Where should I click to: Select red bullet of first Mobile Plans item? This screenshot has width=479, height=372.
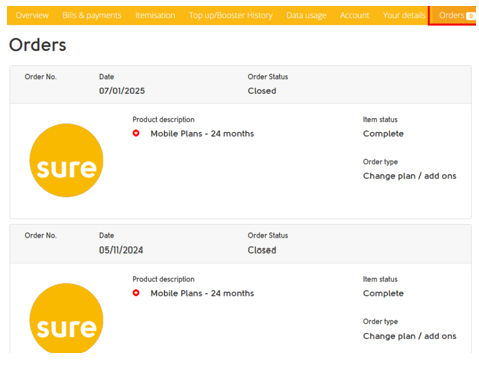click(136, 133)
